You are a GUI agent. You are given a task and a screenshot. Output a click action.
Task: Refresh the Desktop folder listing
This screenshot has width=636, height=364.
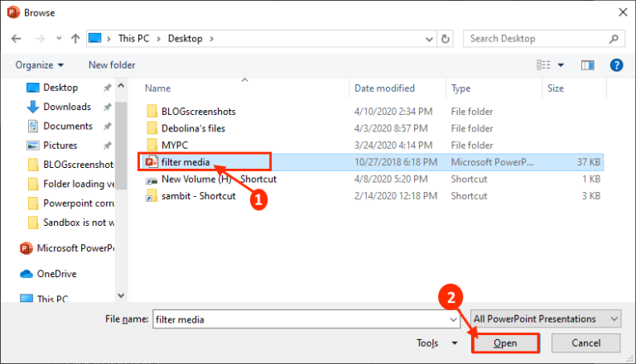click(445, 39)
